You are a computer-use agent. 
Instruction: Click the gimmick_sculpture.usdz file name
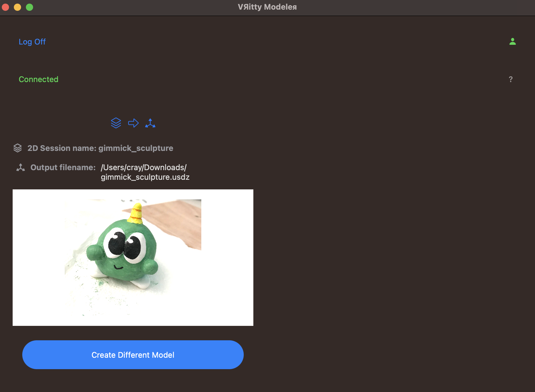[x=145, y=177]
